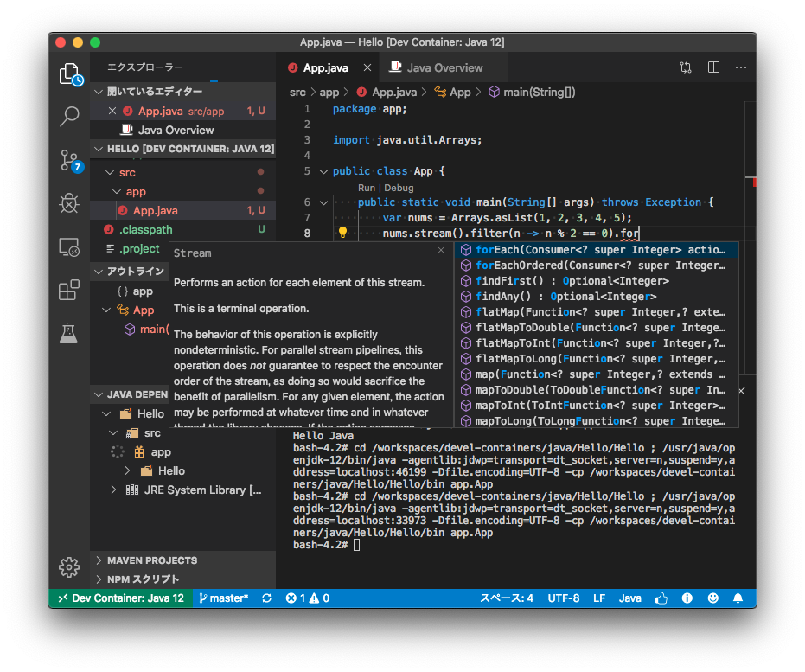
Task: Collapse the App class in outline
Action: [106, 310]
